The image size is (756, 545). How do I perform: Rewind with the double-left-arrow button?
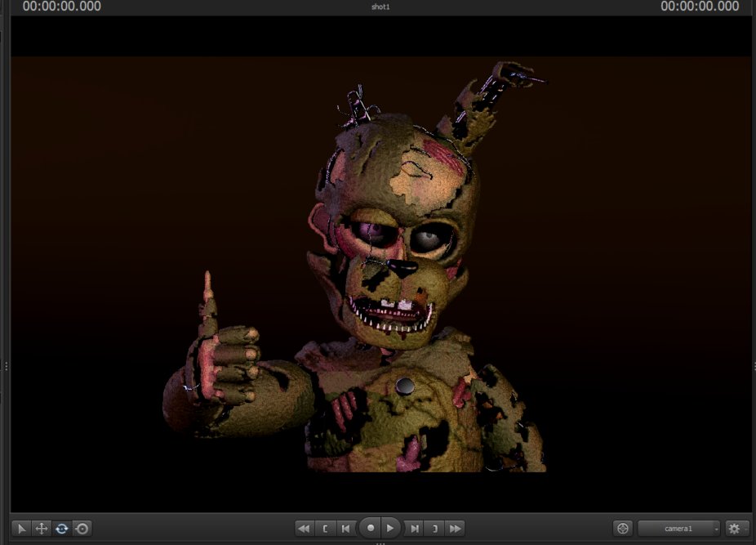click(x=305, y=529)
